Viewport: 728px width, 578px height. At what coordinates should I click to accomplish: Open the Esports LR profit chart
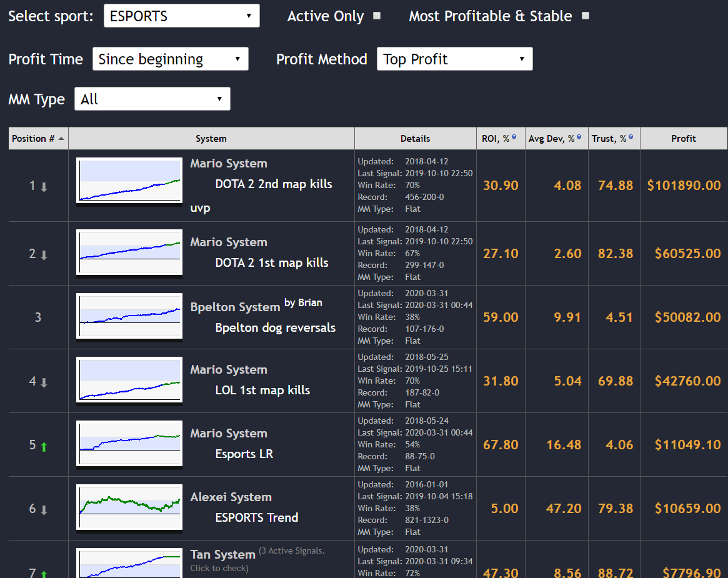tap(129, 444)
